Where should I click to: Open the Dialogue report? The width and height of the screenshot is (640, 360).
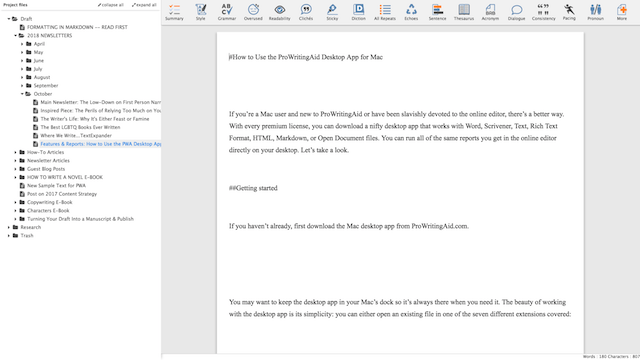coord(516,12)
